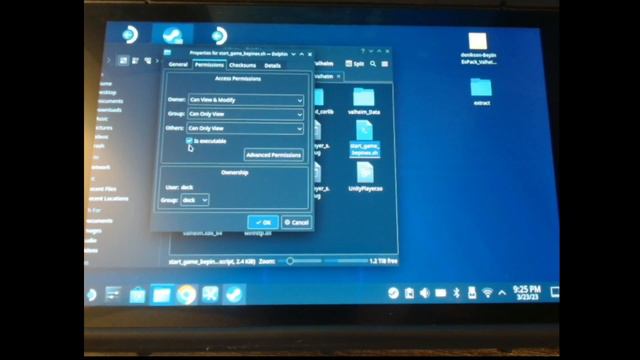Select Network in the Dolphin sidebar
Viewport: 640px width, 360px height.
tap(101, 167)
